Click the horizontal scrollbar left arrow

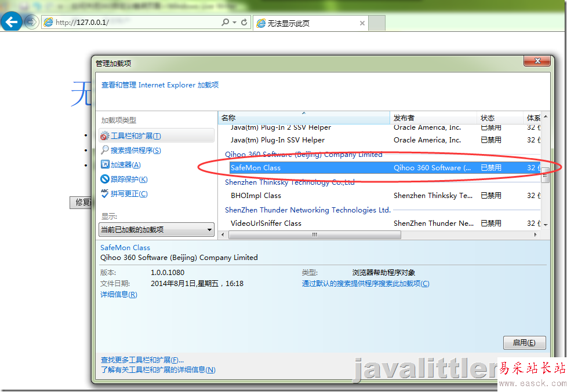[x=223, y=235]
